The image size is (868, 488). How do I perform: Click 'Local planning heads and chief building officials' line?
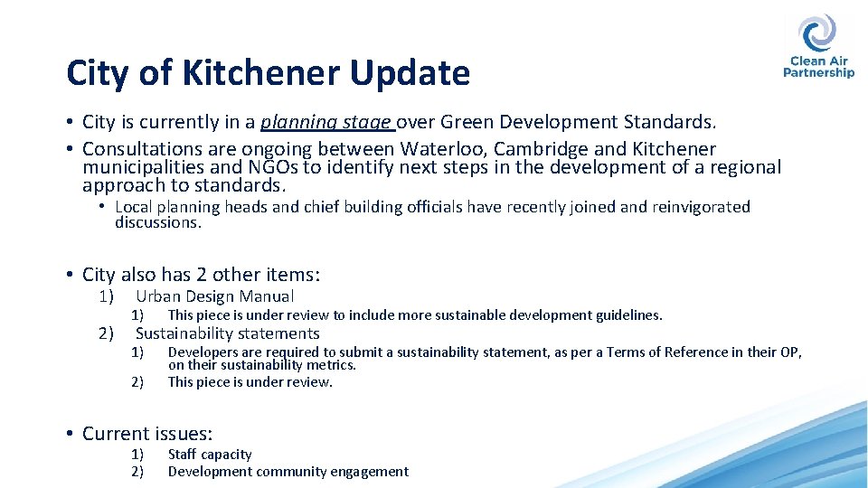point(432,207)
